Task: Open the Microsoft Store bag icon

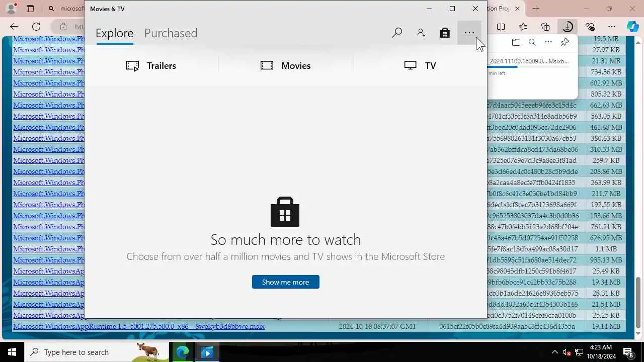Action: (x=445, y=33)
